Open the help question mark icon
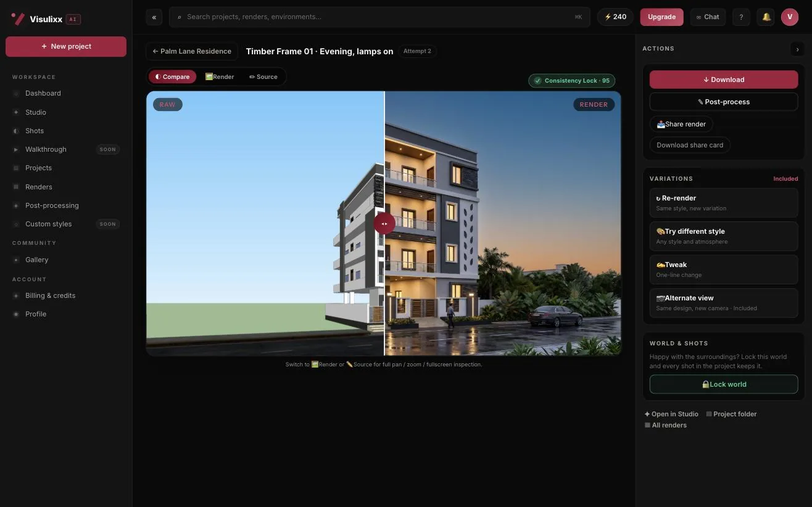Screen dimensions: 812x507 pos(741,17)
